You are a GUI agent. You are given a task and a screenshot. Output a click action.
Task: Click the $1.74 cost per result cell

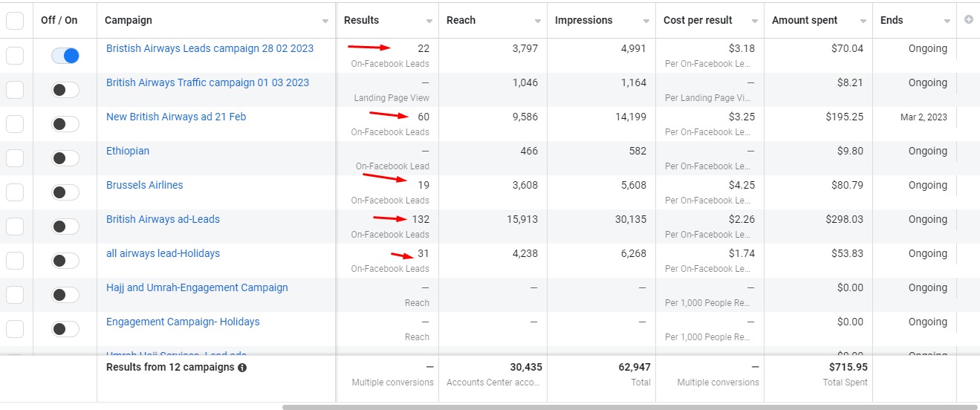coord(742,253)
